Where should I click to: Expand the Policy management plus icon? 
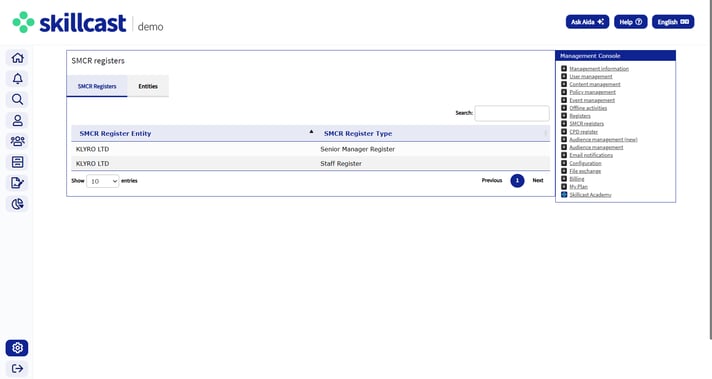[x=564, y=92]
